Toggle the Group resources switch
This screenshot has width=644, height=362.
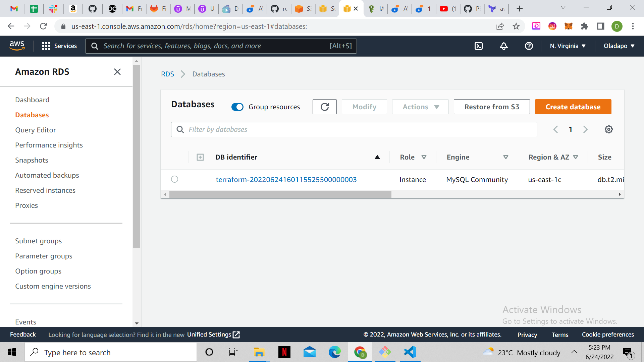click(237, 107)
